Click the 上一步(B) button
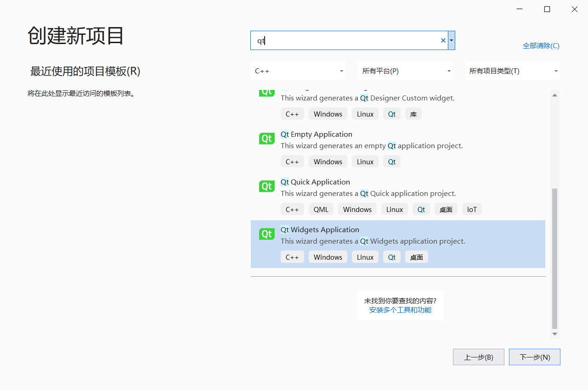The height and width of the screenshot is (390, 588). (x=479, y=357)
